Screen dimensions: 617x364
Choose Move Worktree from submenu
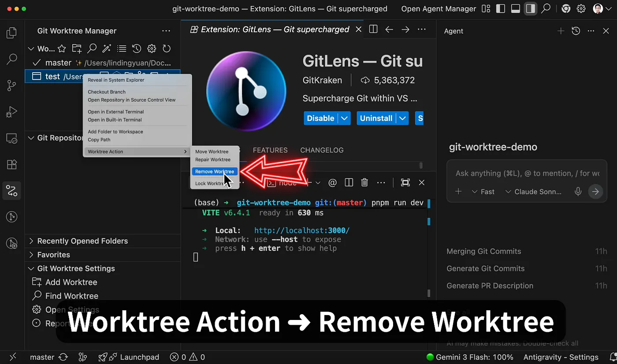click(212, 152)
